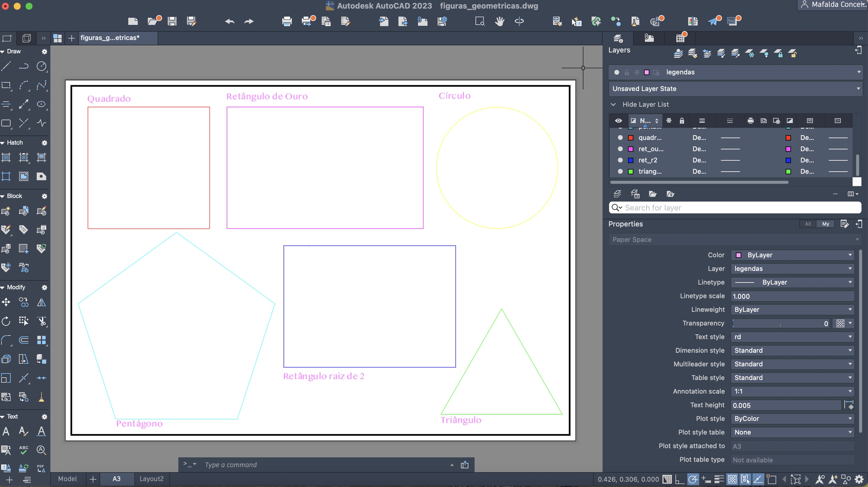This screenshot has width=868, height=487.
Task: Switch to the Model tab
Action: 67,479
